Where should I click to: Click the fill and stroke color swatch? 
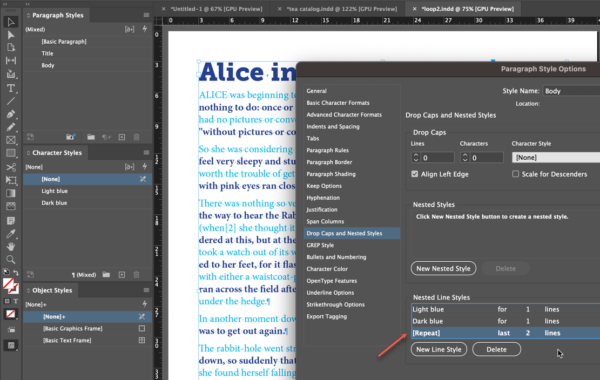coord(10,285)
